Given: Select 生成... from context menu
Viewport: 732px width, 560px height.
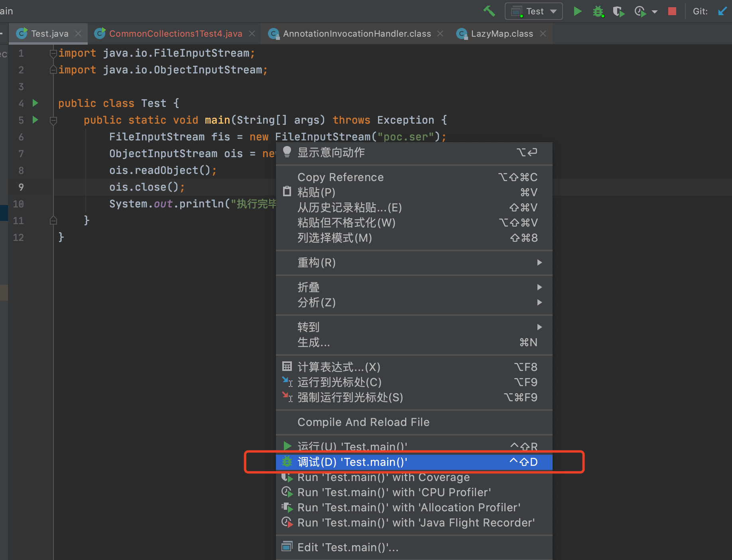Looking at the screenshot, I should point(414,342).
